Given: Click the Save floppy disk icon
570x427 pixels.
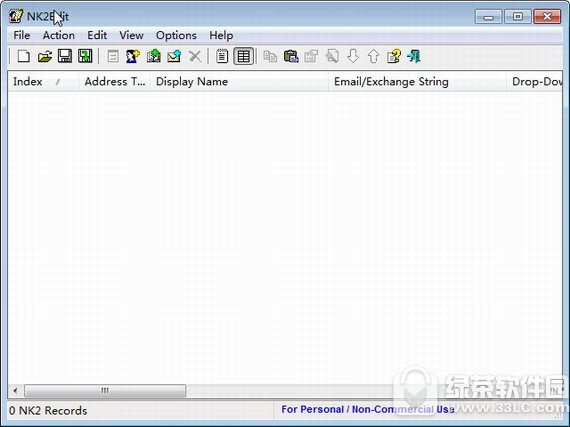Looking at the screenshot, I should [65, 56].
